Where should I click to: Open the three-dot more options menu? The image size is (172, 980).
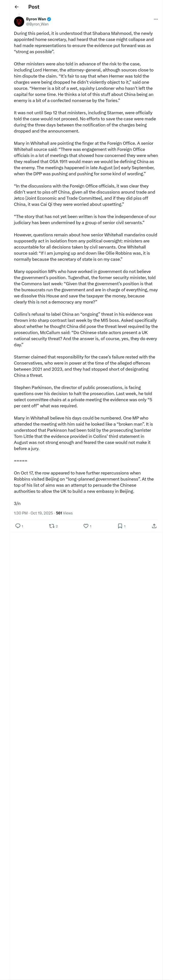(x=155, y=19)
